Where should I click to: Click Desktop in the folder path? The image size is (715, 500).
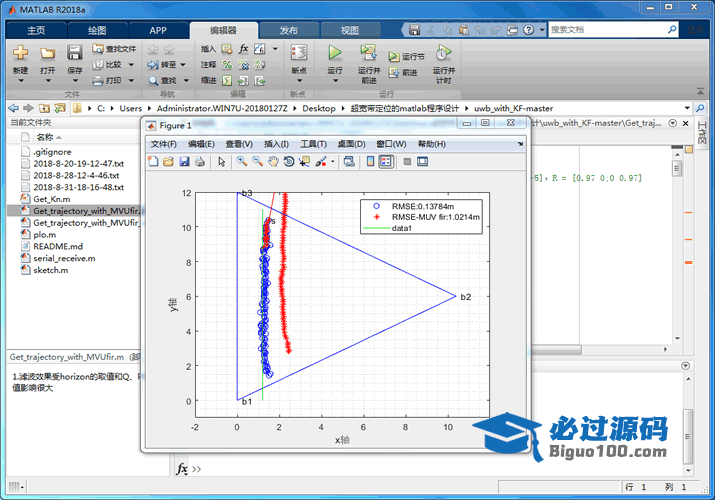pos(319,108)
